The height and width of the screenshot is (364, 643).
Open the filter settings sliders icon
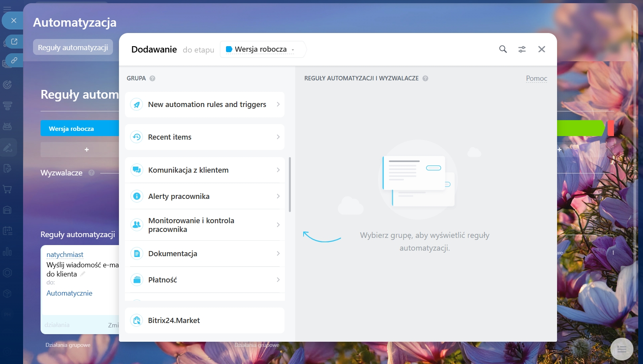(522, 49)
